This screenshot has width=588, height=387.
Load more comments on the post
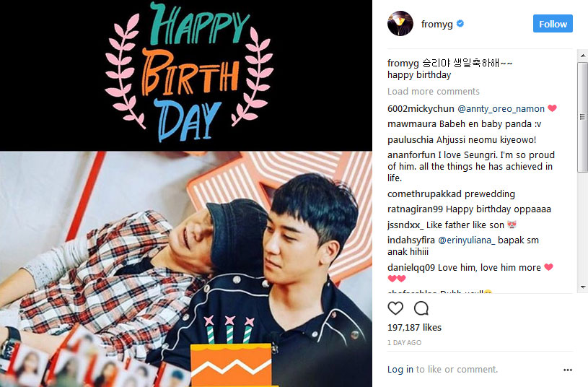pos(433,92)
